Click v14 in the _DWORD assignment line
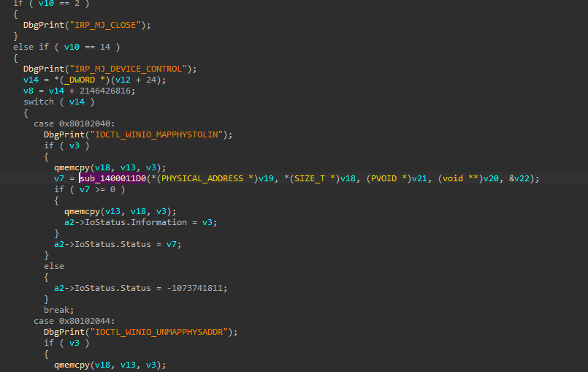Screen dimensions: 588x372 (x=31, y=80)
